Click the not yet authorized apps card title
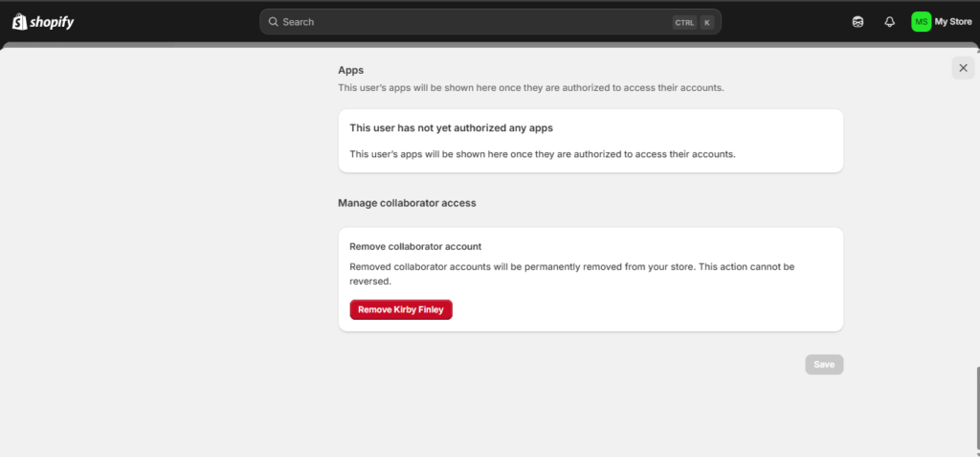The height and width of the screenshot is (457, 980). click(x=452, y=127)
